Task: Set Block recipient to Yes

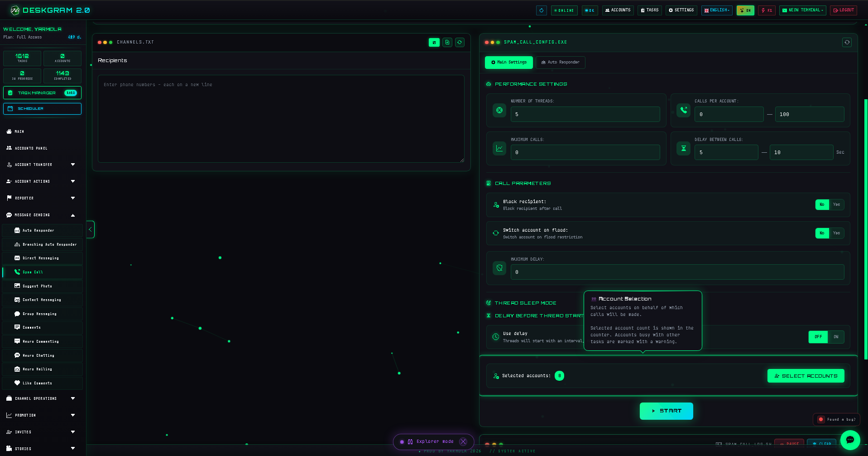Action: [837, 204]
